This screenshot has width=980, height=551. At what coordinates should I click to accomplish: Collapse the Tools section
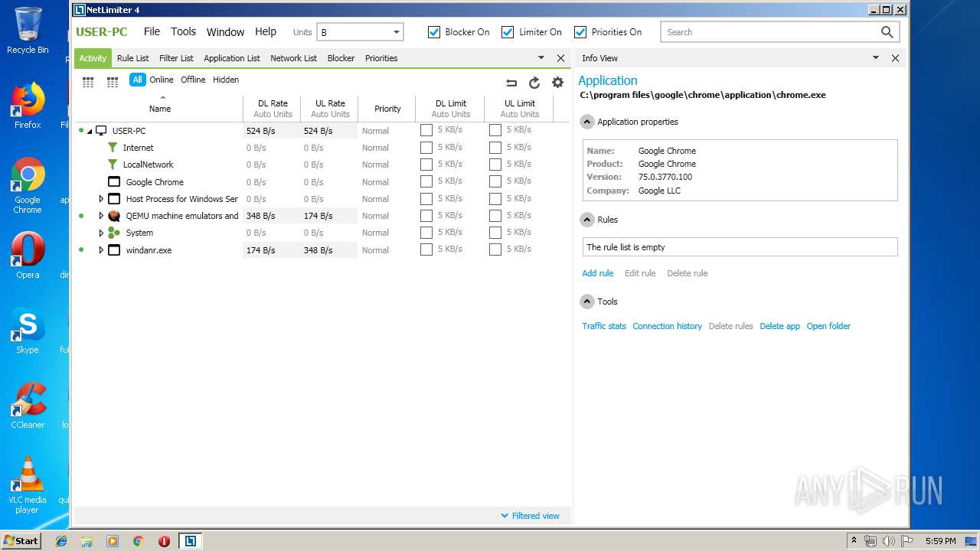point(587,302)
